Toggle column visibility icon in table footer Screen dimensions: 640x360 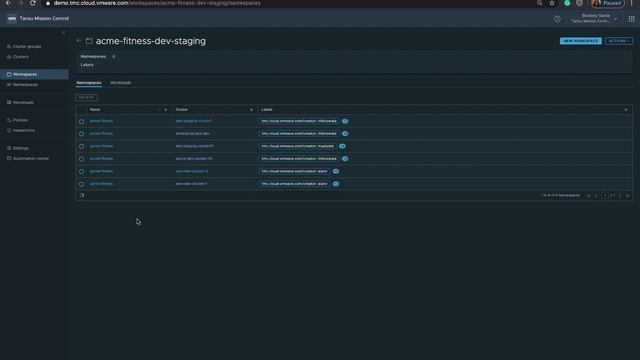[82, 196]
